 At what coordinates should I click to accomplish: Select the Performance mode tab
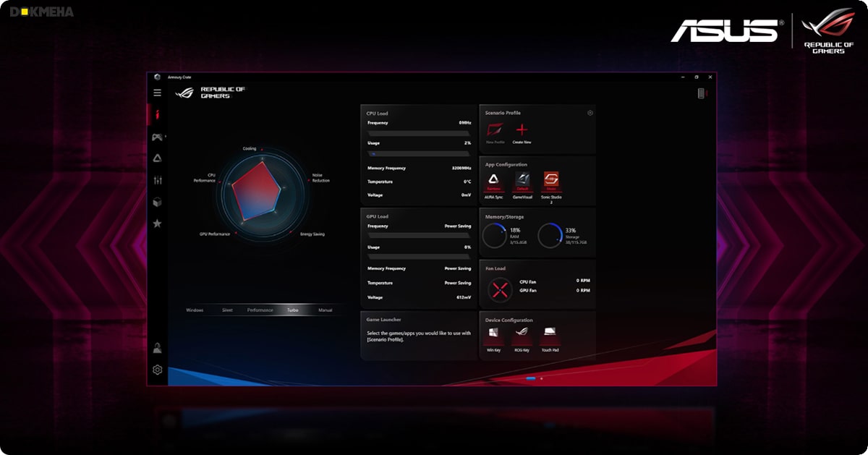tap(260, 310)
